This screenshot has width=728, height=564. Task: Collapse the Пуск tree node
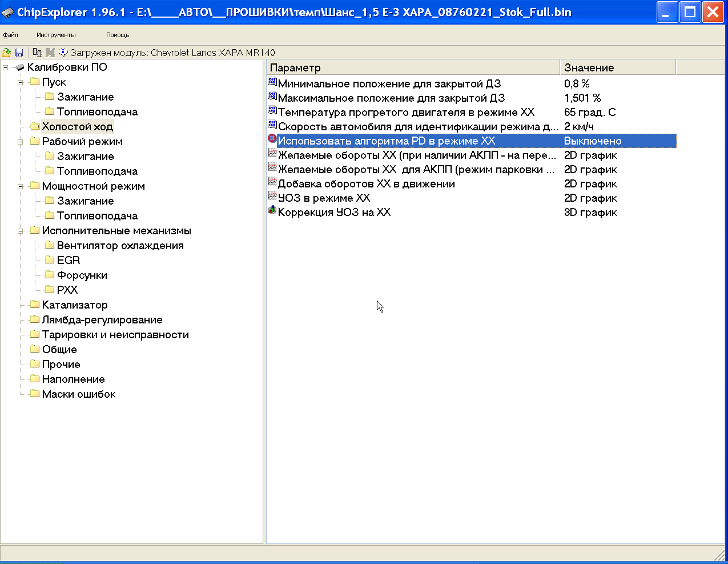pos(21,82)
